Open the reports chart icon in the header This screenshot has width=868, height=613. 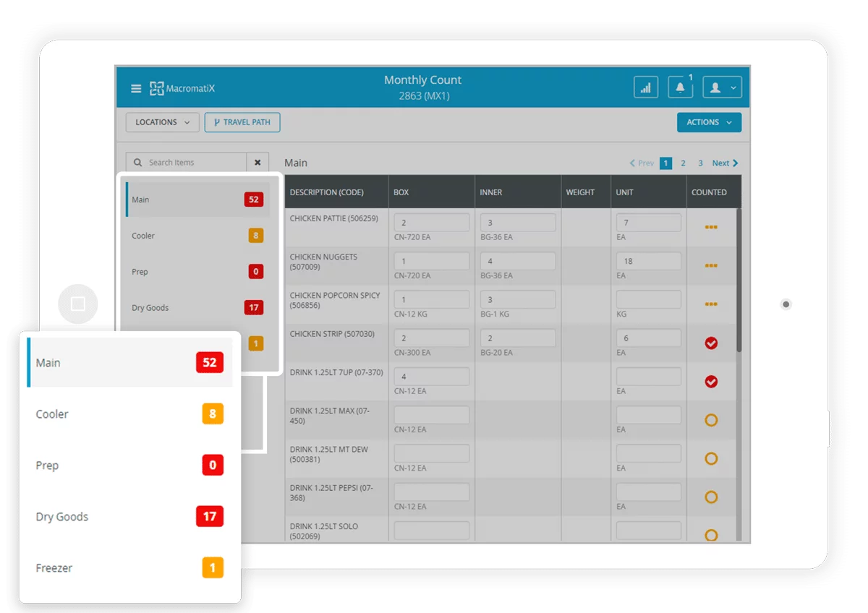pyautogui.click(x=646, y=87)
